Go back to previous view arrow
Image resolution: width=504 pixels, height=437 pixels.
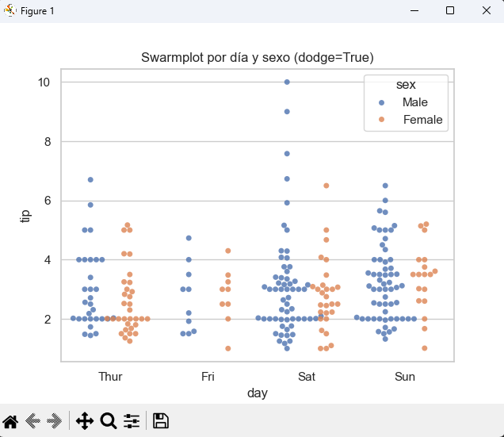[x=33, y=421]
